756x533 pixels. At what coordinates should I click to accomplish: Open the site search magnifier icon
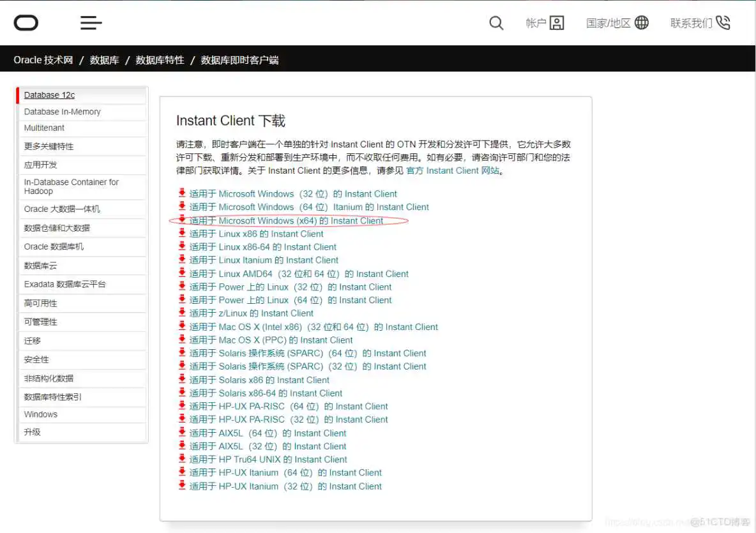click(496, 22)
